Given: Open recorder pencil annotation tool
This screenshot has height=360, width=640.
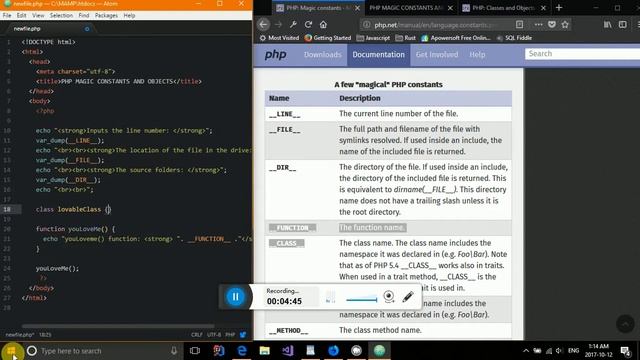Looking at the screenshot, I should coord(407,297).
